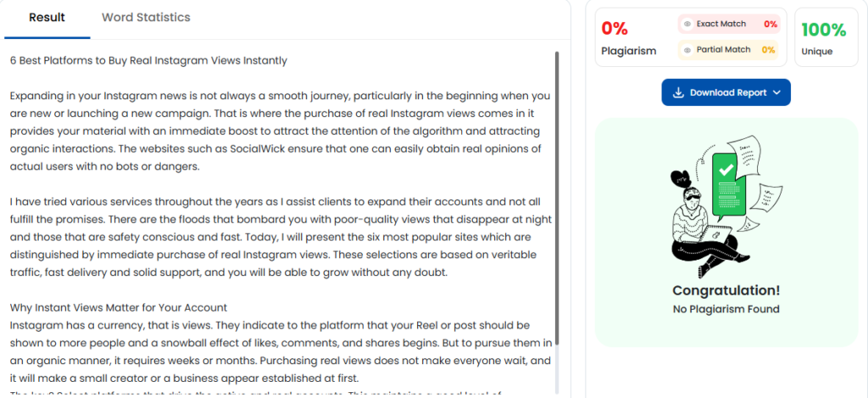
Task: Click the Congratulation! heading
Action: point(726,290)
